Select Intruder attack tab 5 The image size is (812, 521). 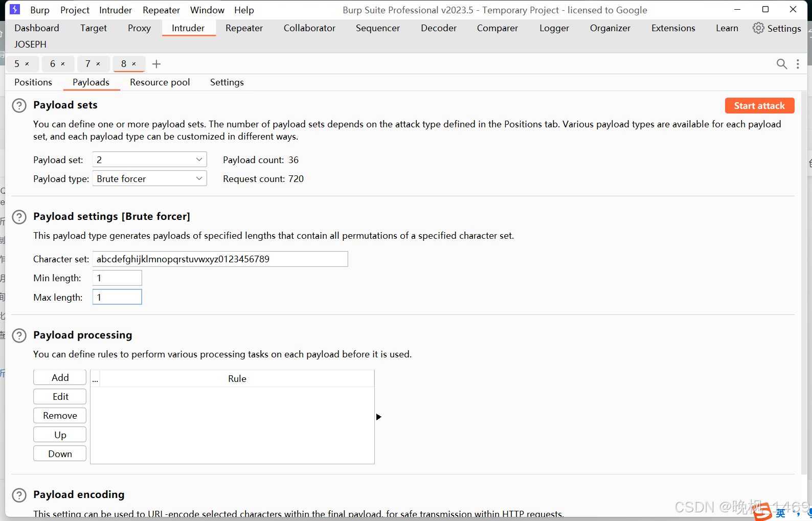[17, 64]
